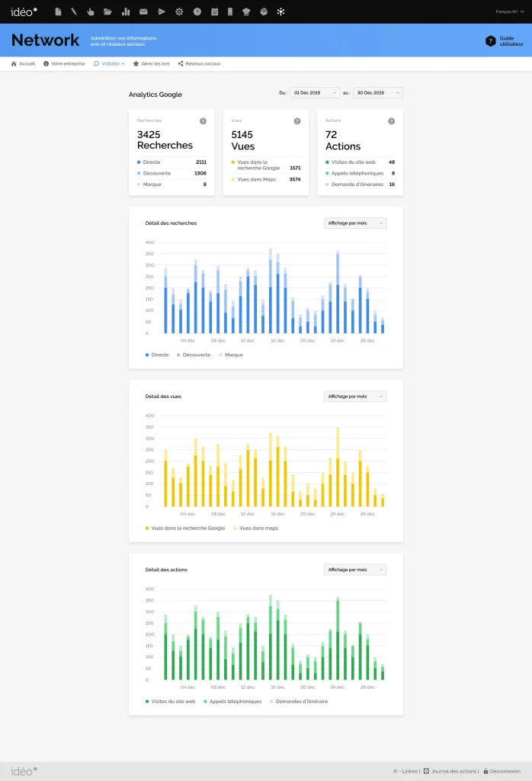Click the help icon on Recherches card
This screenshot has width=532, height=781.
point(203,121)
